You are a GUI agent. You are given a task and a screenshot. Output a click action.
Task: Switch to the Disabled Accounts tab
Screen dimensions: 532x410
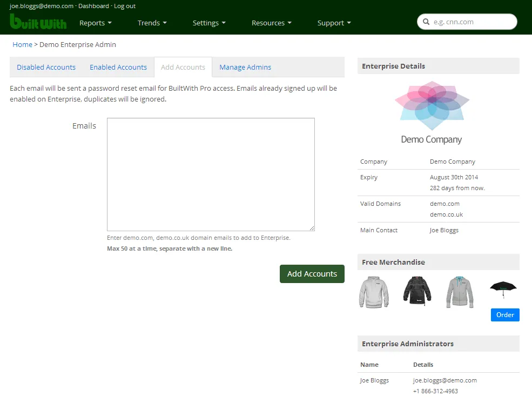coord(46,68)
